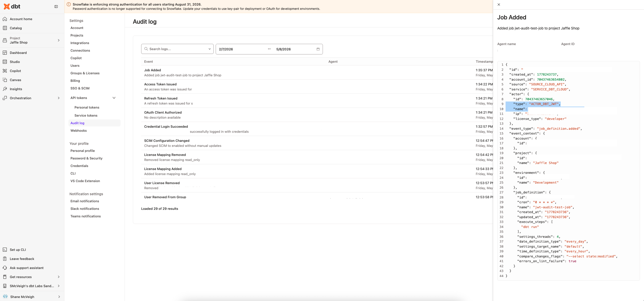Click the Orchestration icon
644x301 pixels.
5,98
